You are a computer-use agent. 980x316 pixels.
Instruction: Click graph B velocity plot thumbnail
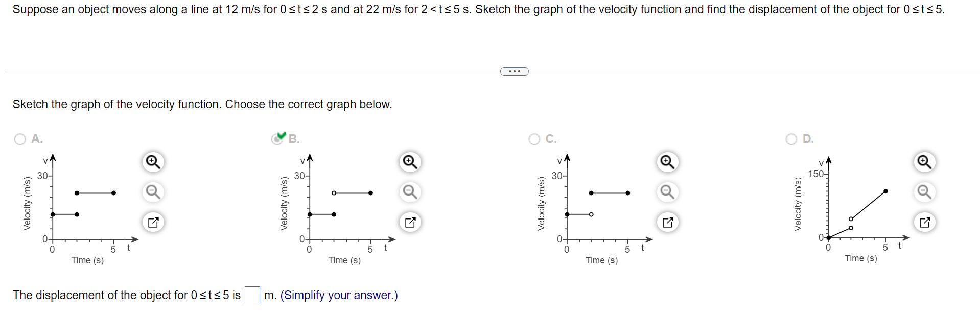pyautogui.click(x=337, y=209)
